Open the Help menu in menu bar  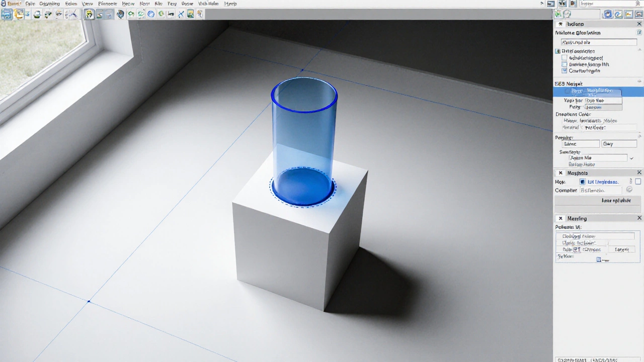(230, 4)
